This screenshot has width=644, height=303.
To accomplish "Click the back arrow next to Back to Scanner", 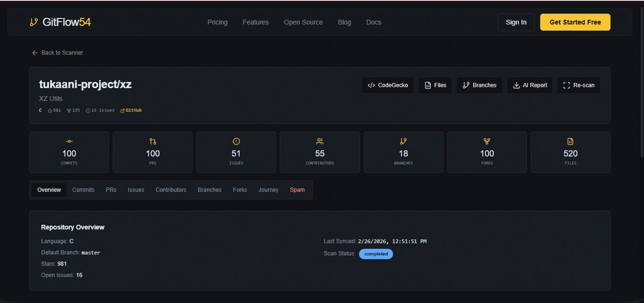I will pos(34,52).
